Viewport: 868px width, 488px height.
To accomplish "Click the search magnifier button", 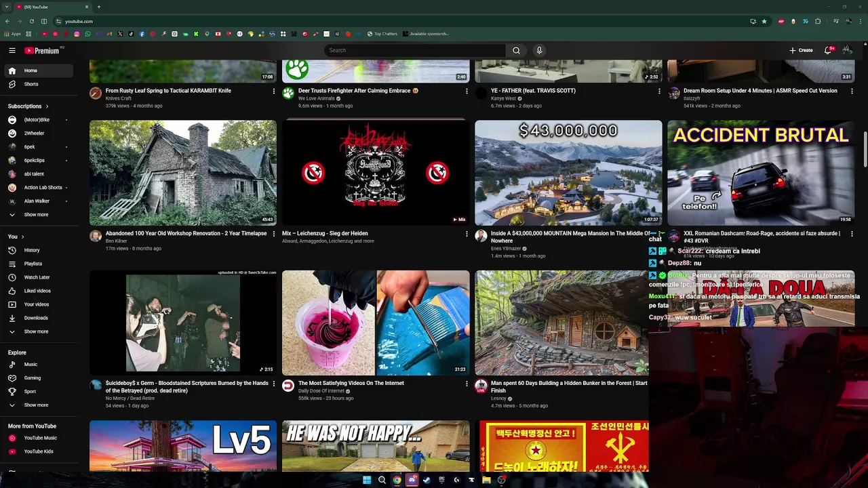I will (x=516, y=50).
